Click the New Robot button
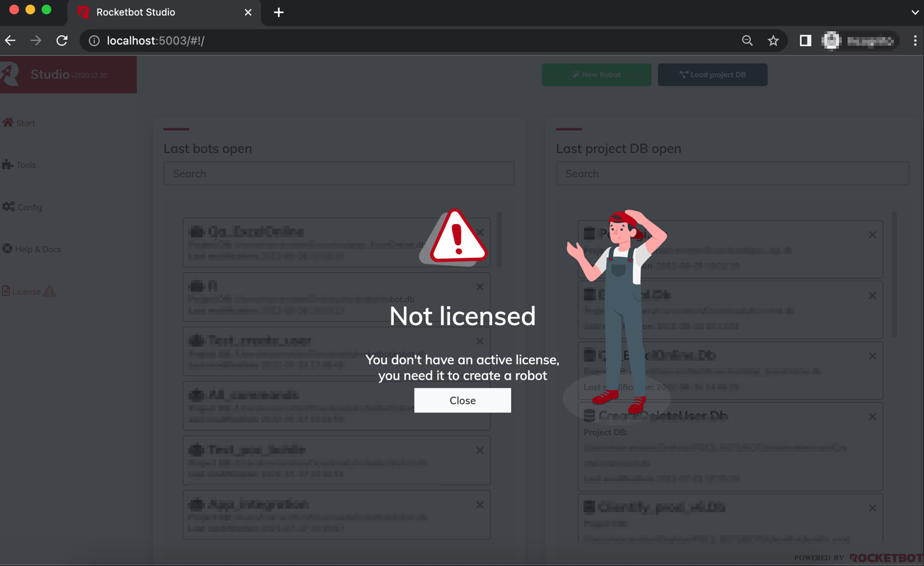Viewport: 924px width, 566px height. point(596,75)
